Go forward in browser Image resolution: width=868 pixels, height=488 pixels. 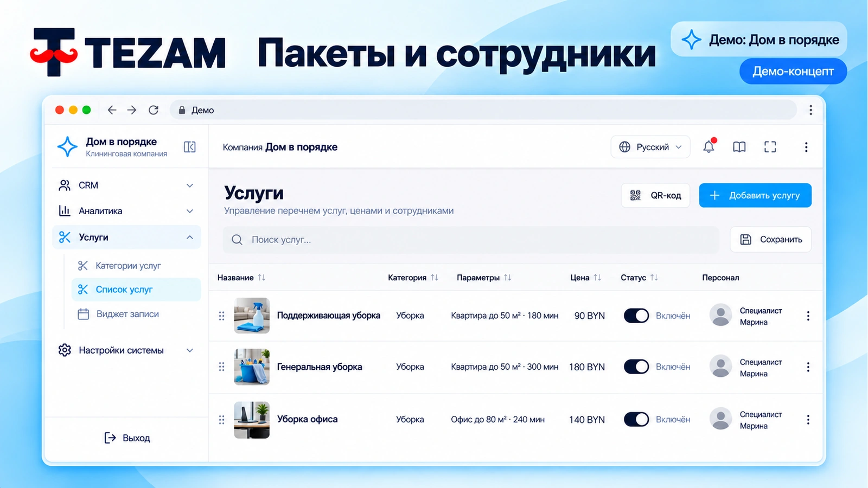pyautogui.click(x=132, y=110)
